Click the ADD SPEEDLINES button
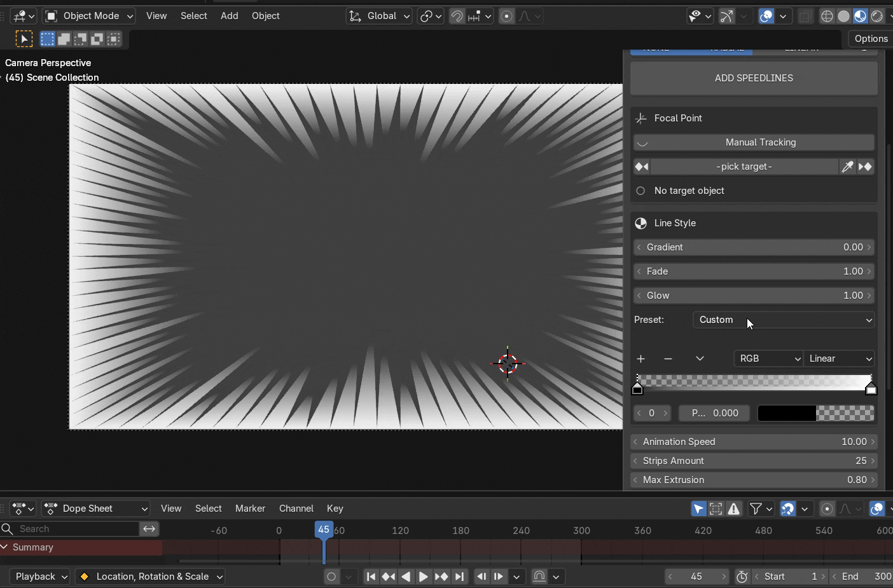 pos(754,78)
